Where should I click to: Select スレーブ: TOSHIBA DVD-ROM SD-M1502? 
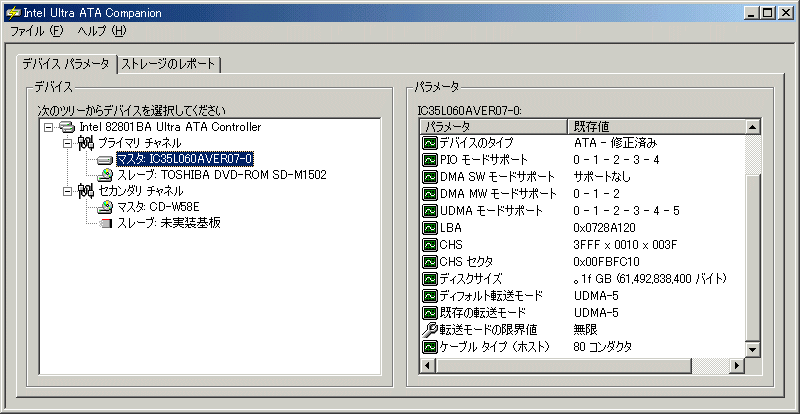click(x=221, y=175)
